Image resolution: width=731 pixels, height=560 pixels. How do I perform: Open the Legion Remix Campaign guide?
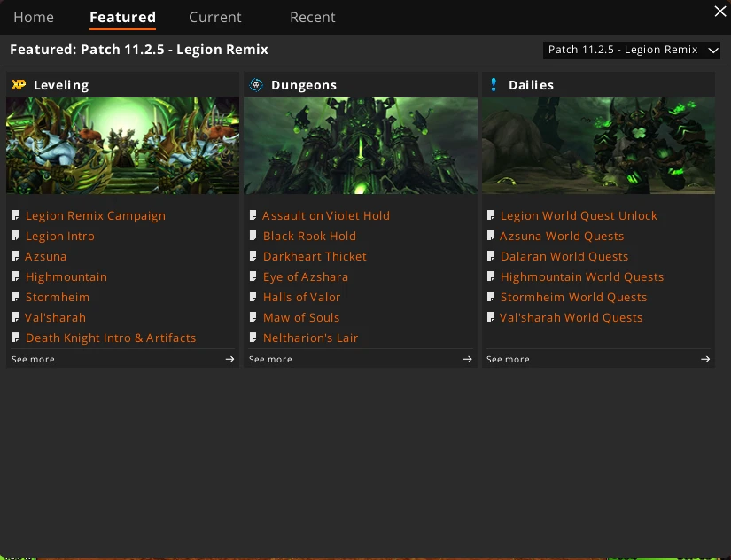(95, 215)
